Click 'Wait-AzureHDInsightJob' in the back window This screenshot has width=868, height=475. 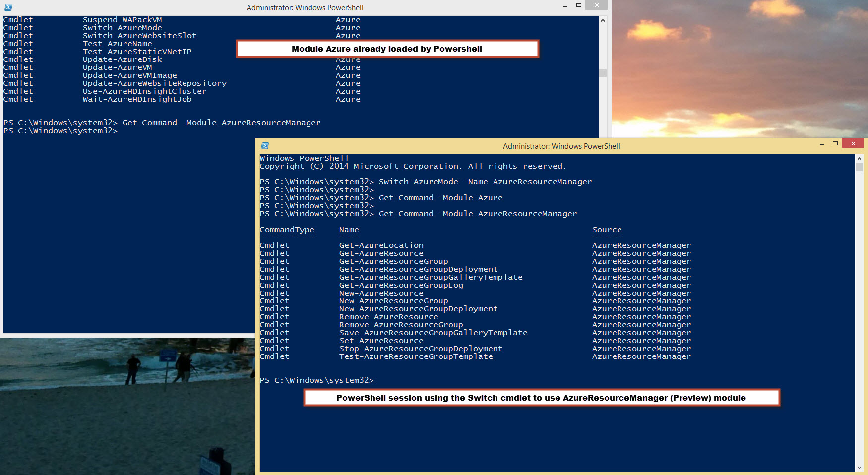coord(137,99)
